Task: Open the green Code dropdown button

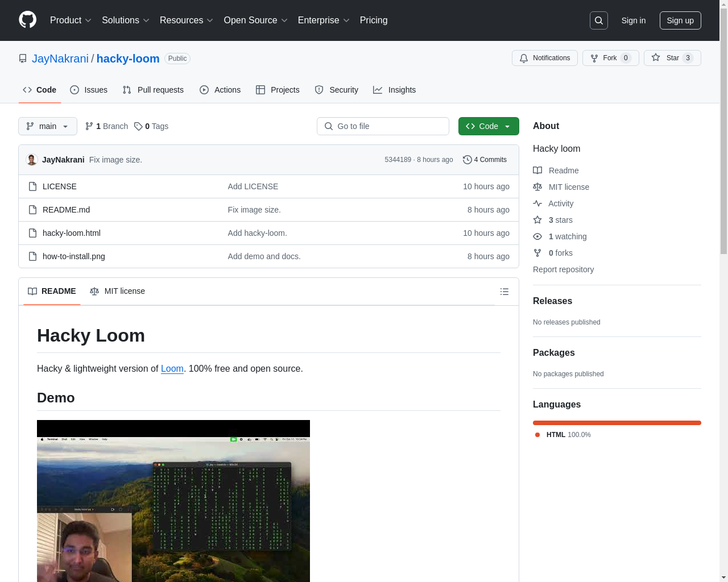Action: [489, 126]
